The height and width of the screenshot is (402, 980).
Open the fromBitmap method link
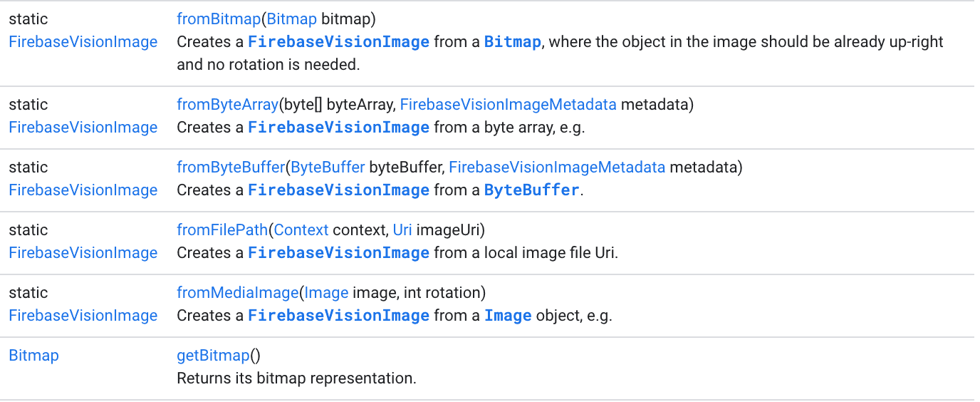[x=219, y=19]
